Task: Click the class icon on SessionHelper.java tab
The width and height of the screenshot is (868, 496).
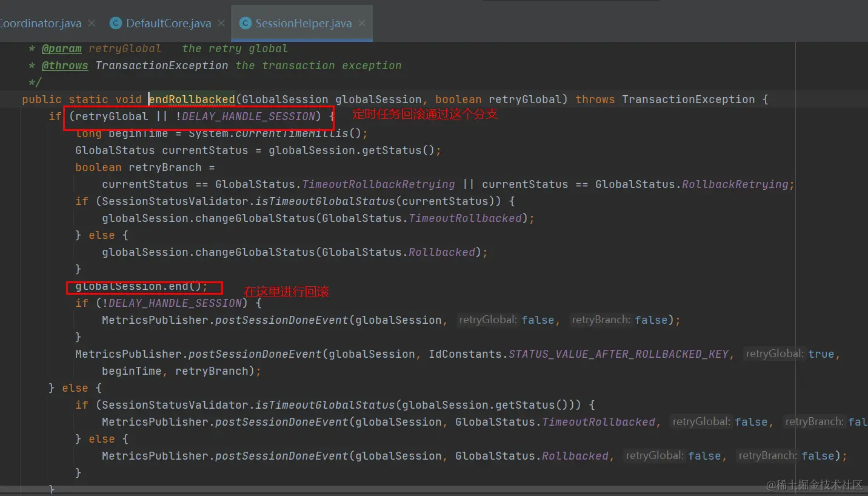Action: click(245, 24)
